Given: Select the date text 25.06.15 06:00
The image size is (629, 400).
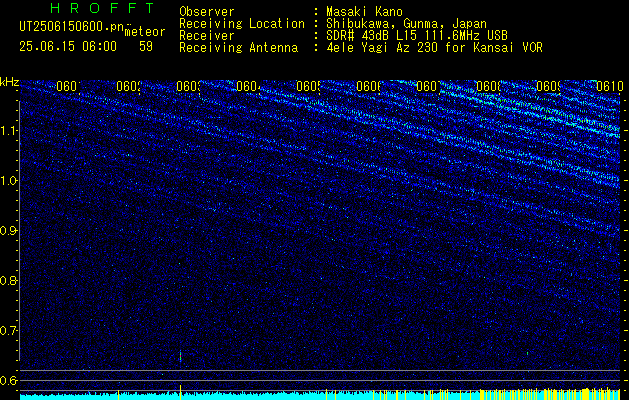Looking at the screenshot, I should [68, 47].
